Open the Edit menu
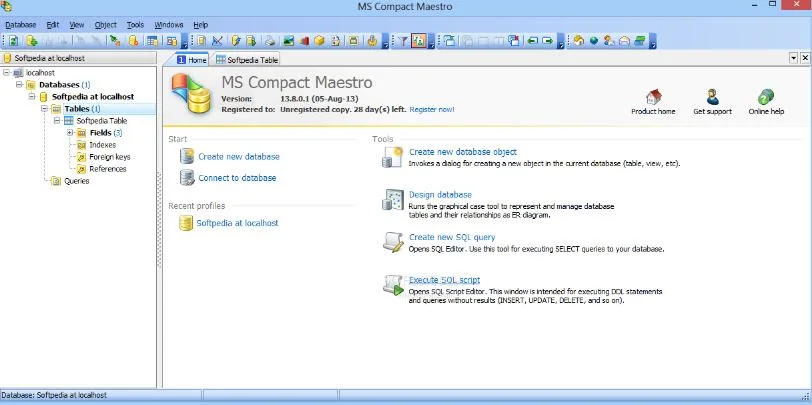 [x=53, y=25]
